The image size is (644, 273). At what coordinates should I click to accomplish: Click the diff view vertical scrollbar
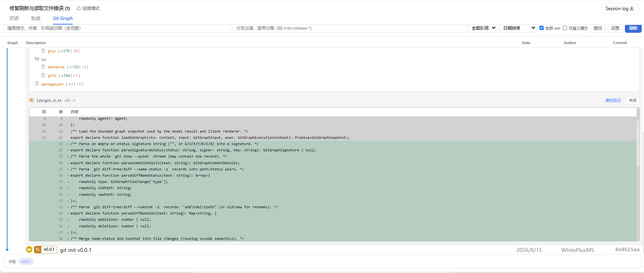pos(638,142)
